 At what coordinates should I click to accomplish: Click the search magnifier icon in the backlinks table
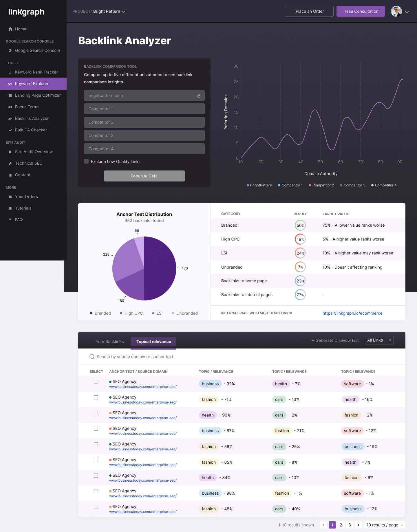pos(92,357)
